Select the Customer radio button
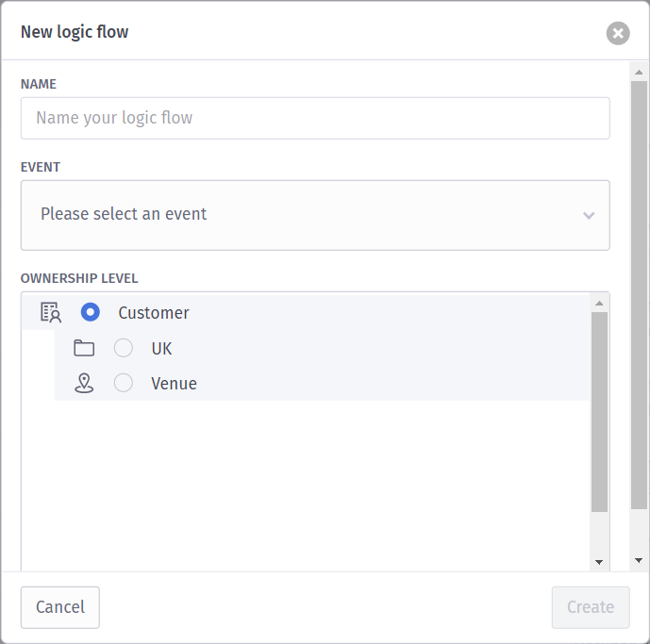 pyautogui.click(x=91, y=312)
